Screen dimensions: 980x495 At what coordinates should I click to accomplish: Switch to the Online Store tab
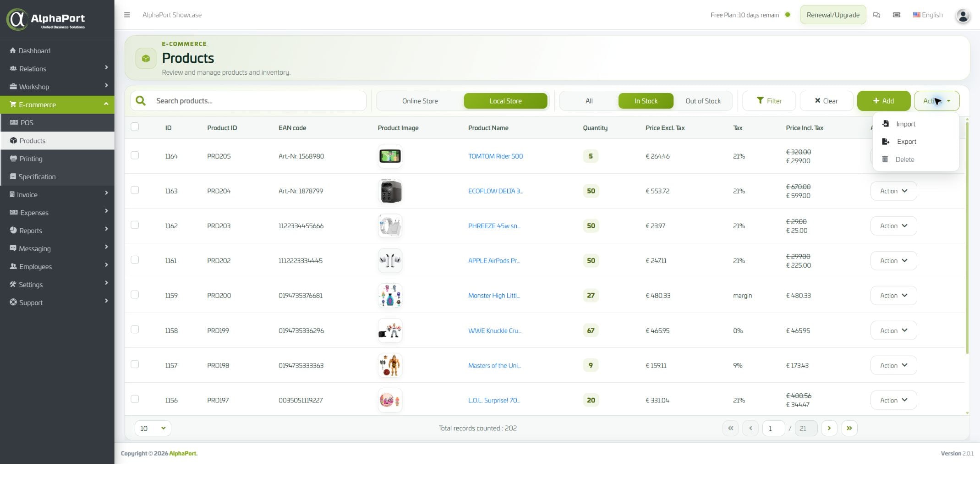coord(420,101)
